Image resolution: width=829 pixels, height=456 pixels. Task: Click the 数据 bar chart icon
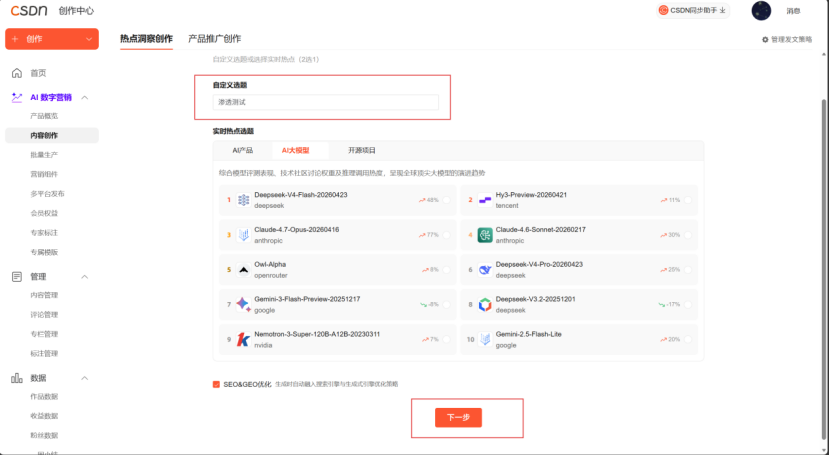click(x=17, y=378)
